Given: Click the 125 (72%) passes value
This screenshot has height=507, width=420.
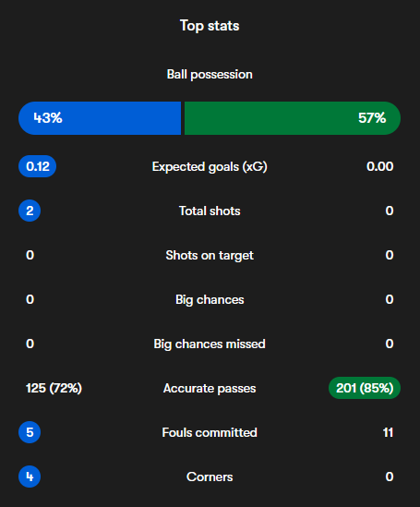Looking at the screenshot, I should 54,389.
